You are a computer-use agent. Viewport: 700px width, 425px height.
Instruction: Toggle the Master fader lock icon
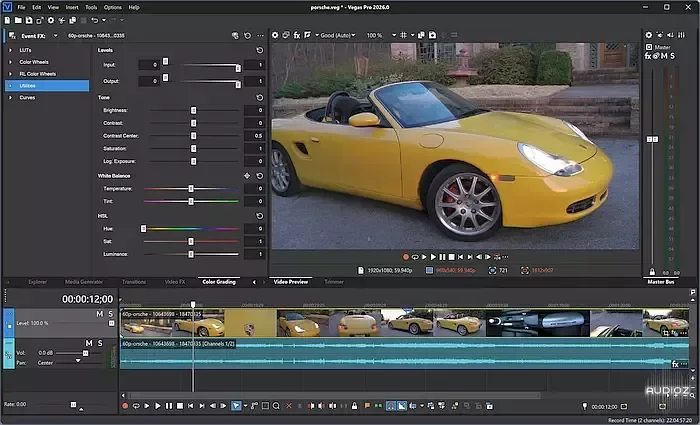point(652,271)
